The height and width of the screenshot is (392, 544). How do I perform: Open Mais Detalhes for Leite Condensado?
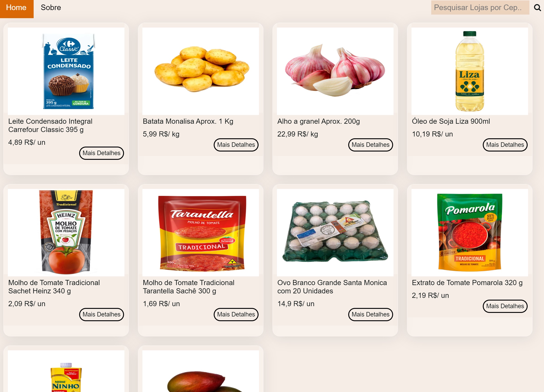[101, 153]
